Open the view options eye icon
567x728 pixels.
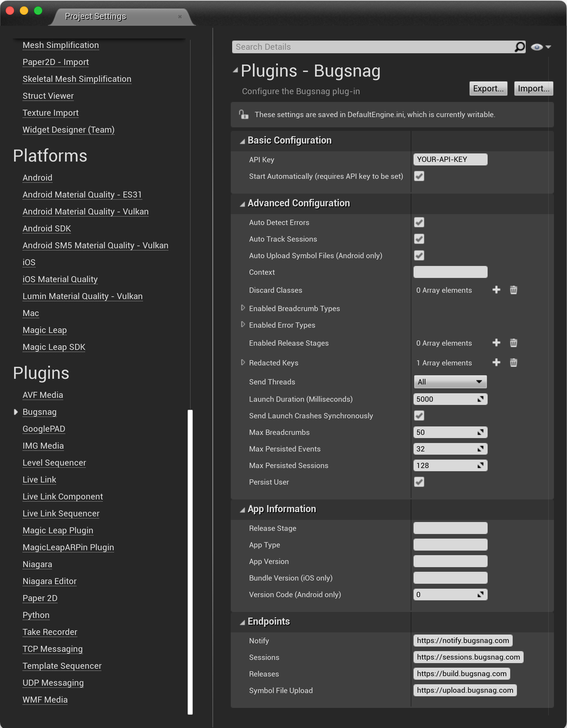tap(537, 47)
